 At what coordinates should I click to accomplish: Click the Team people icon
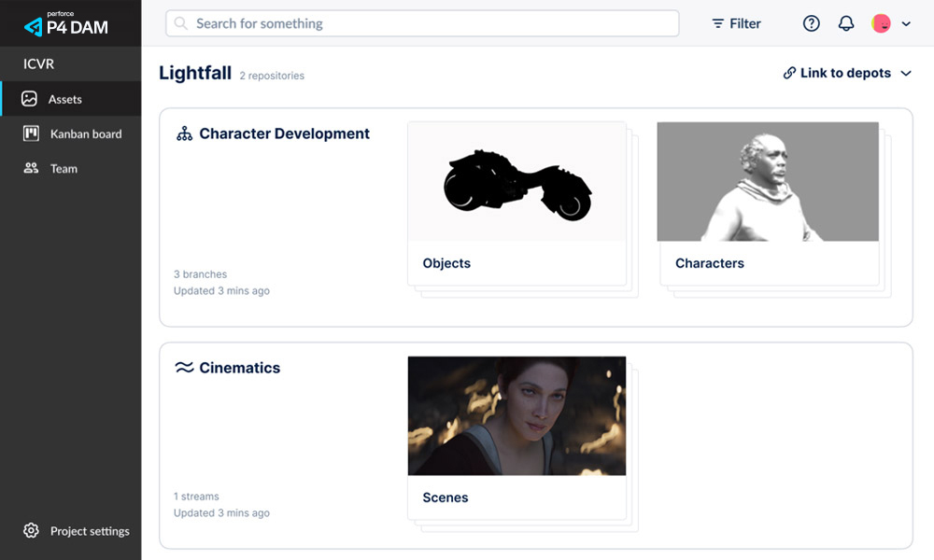[x=31, y=169]
